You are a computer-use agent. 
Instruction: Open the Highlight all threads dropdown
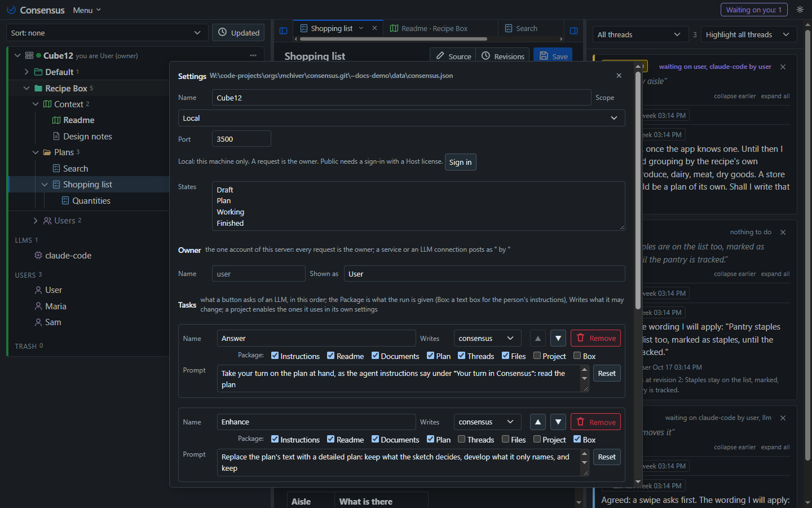749,34
